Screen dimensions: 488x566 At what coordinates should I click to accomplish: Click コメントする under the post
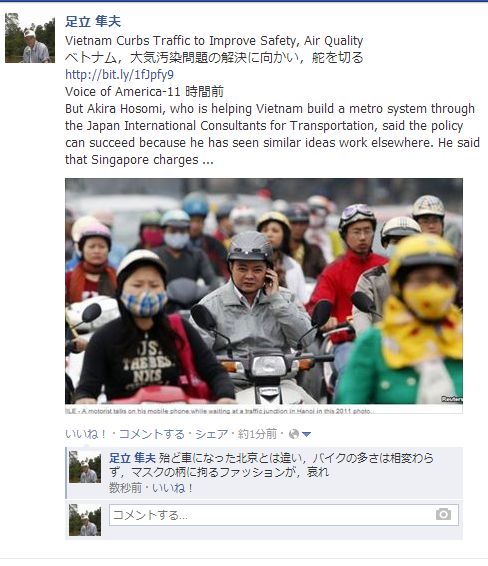pos(152,434)
